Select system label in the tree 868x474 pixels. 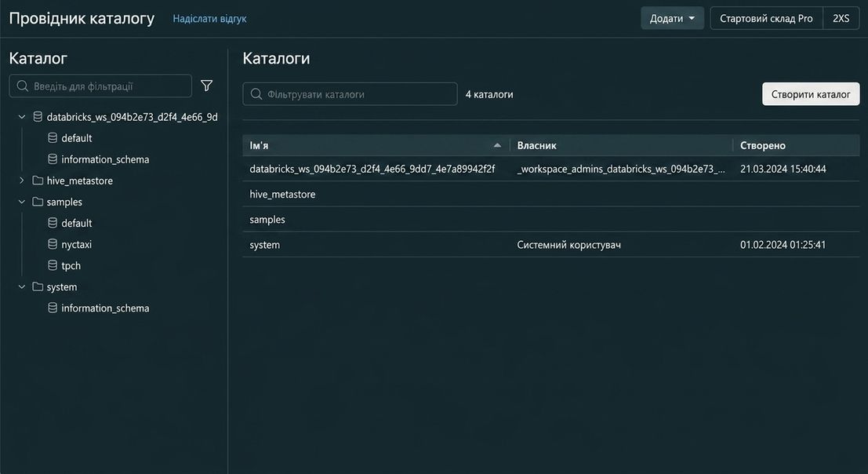61,287
